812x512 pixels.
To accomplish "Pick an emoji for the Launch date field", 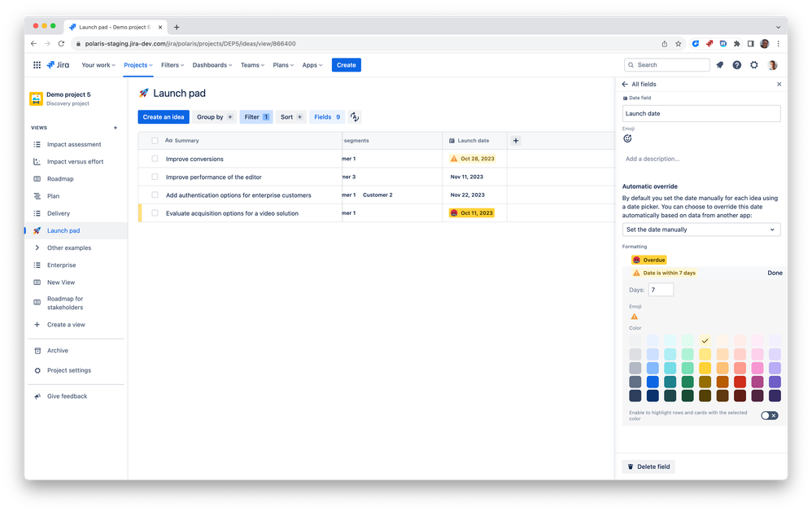I will click(x=627, y=138).
